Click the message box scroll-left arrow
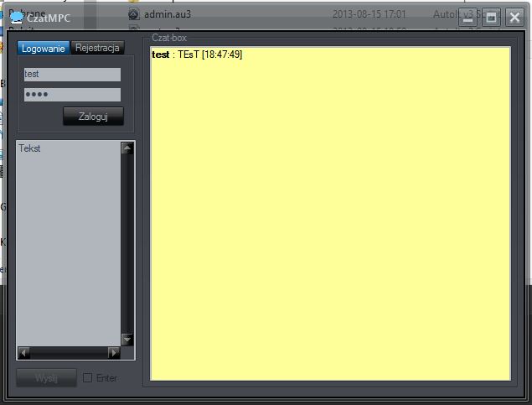The height and width of the screenshot is (405, 532). point(23,353)
